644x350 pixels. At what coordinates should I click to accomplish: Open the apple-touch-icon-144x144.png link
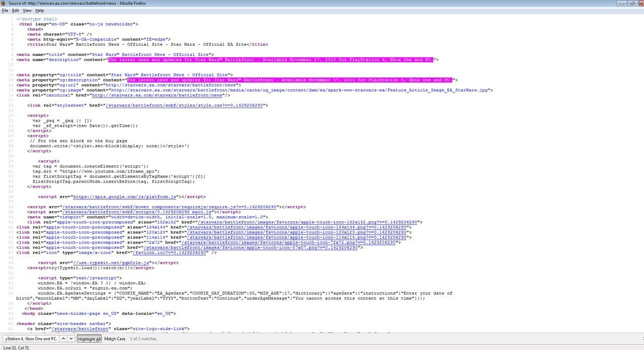(x=297, y=227)
